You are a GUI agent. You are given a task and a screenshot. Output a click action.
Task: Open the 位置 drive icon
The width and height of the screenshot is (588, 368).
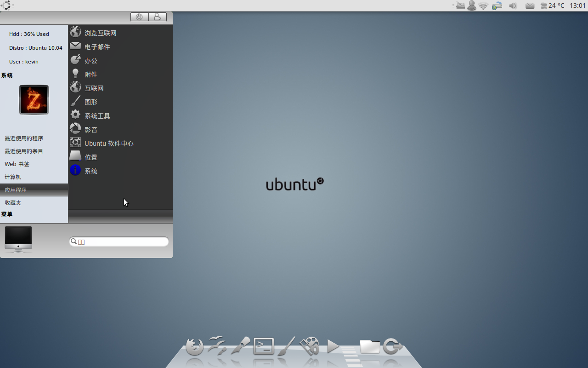pos(75,156)
